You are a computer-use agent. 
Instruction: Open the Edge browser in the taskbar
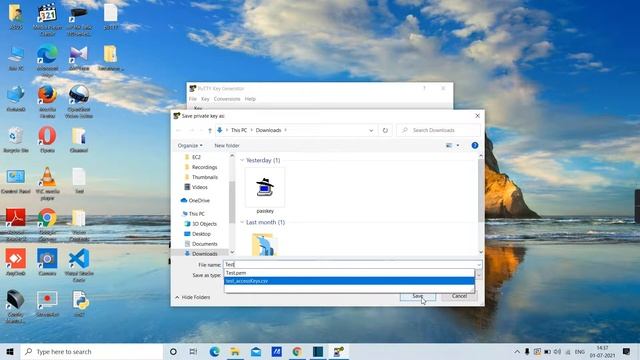(214, 351)
